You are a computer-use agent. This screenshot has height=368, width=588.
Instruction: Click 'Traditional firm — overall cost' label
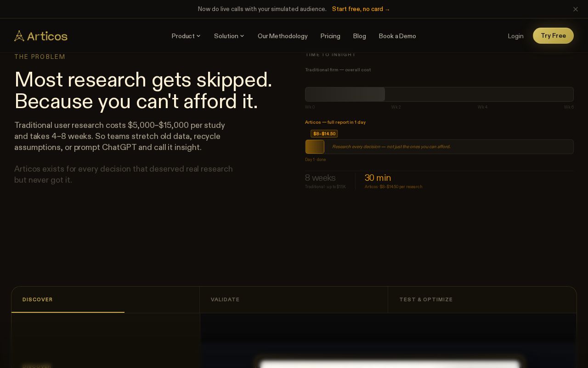[338, 69]
